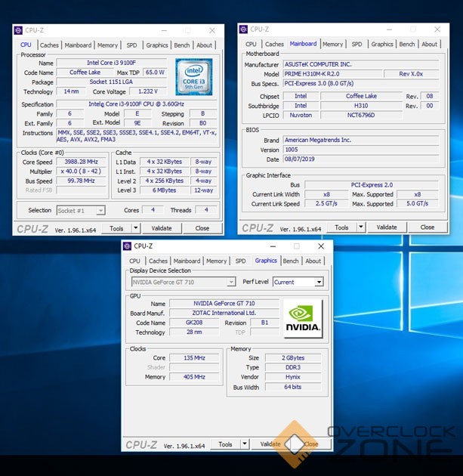This screenshot has height=476, width=463.
Task: Click the Tools button in Graphics window
Action: coord(225,444)
